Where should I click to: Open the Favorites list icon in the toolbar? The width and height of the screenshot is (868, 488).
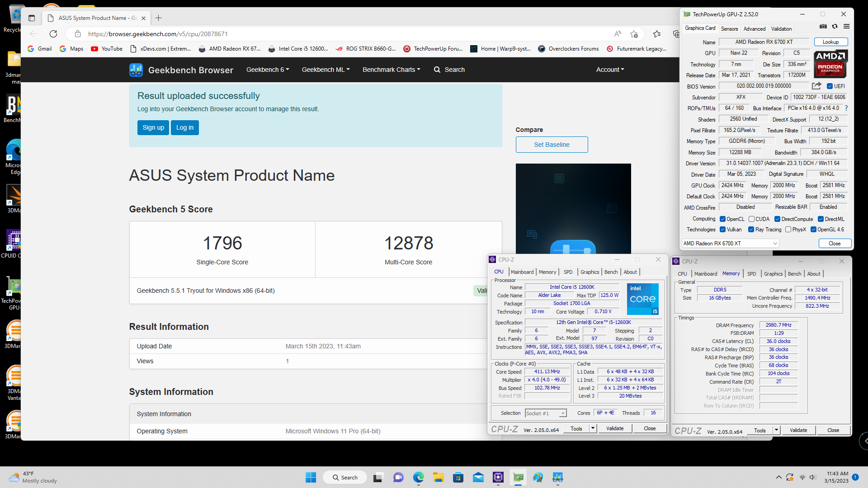point(657,34)
